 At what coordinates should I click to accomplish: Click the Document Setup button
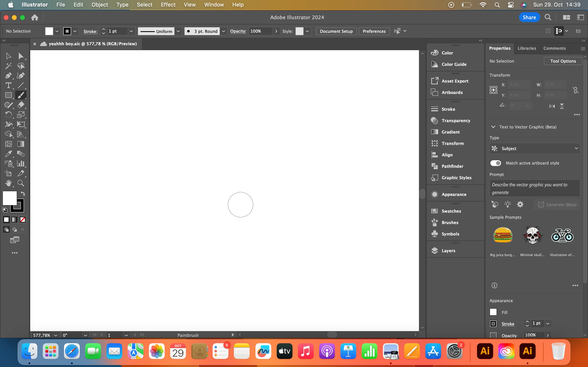(336, 31)
